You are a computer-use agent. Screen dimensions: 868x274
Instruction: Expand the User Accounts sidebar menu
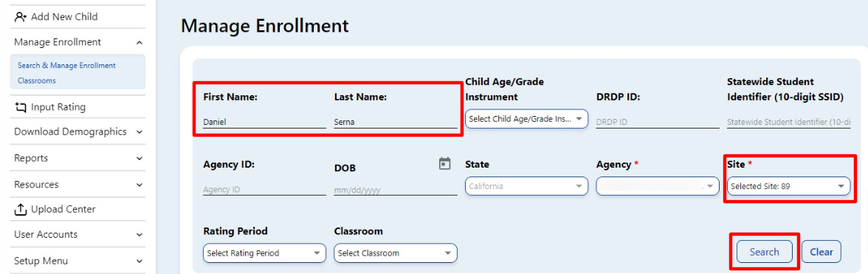(x=139, y=235)
